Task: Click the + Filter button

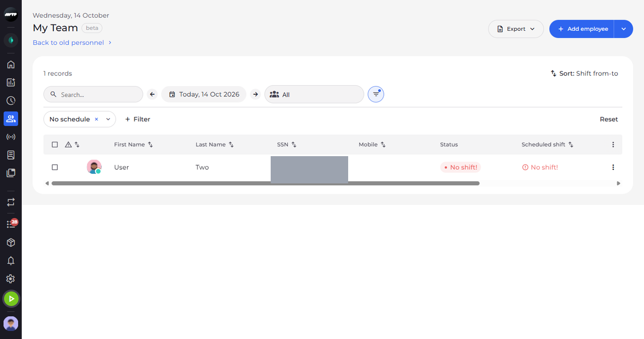Action: (137, 119)
